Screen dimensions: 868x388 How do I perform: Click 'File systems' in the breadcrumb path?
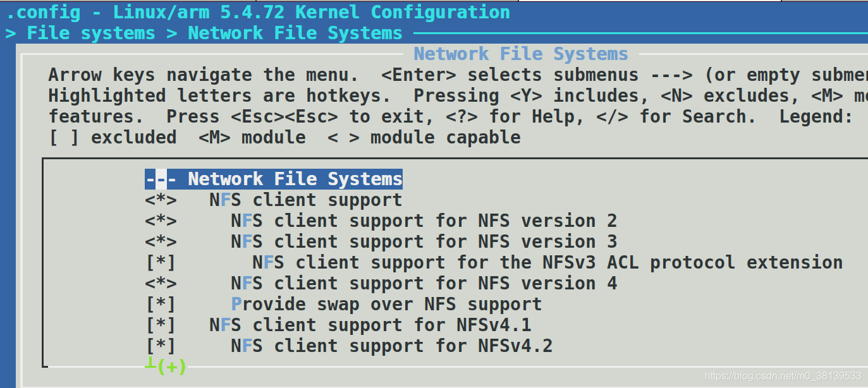90,33
